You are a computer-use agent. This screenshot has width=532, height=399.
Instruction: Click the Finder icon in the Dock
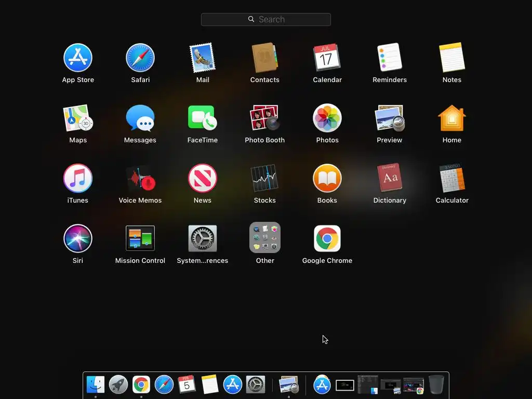pyautogui.click(x=96, y=384)
